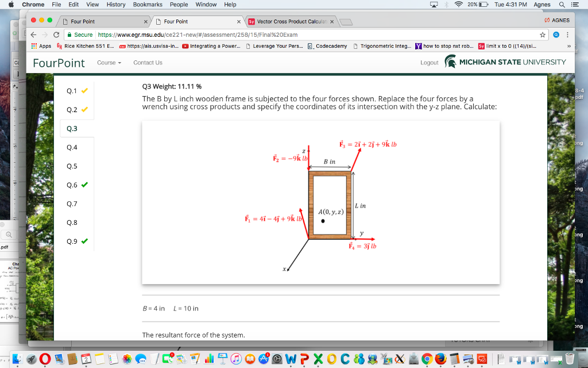The width and height of the screenshot is (588, 368).
Task: Bookmark this page with the star icon
Action: [x=542, y=34]
